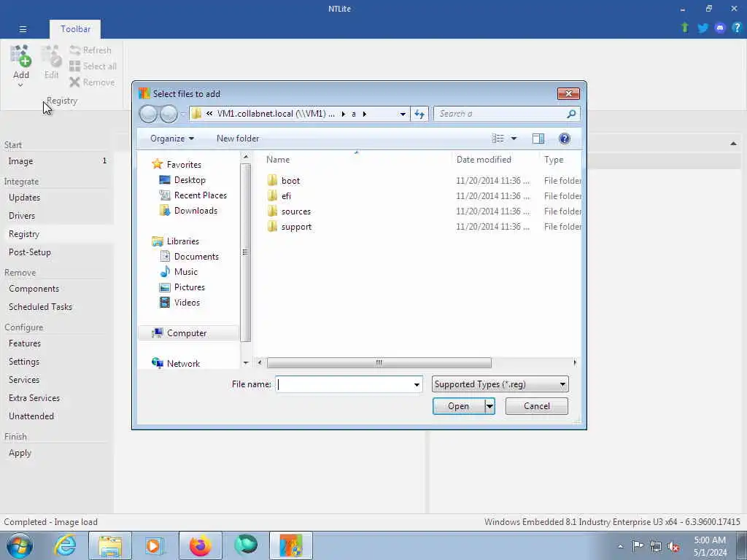
Task: Open Recent Places in navigation pane
Action: pyautogui.click(x=200, y=195)
